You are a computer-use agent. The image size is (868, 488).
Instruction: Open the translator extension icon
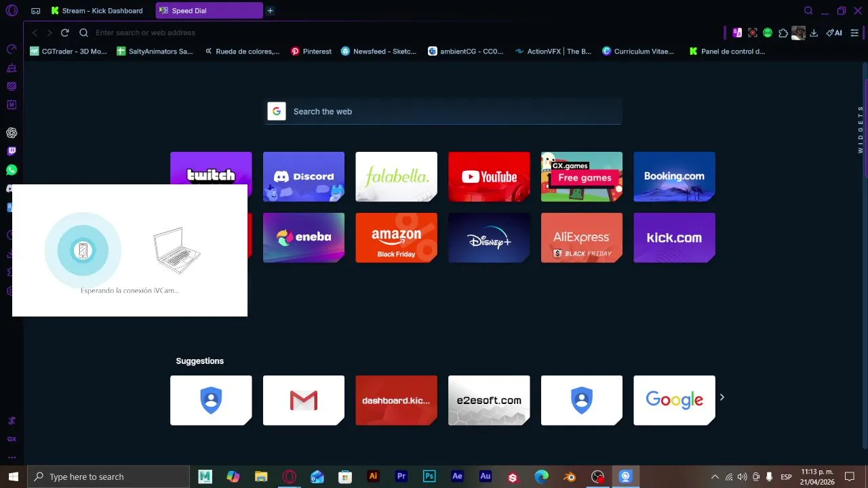coord(737,33)
